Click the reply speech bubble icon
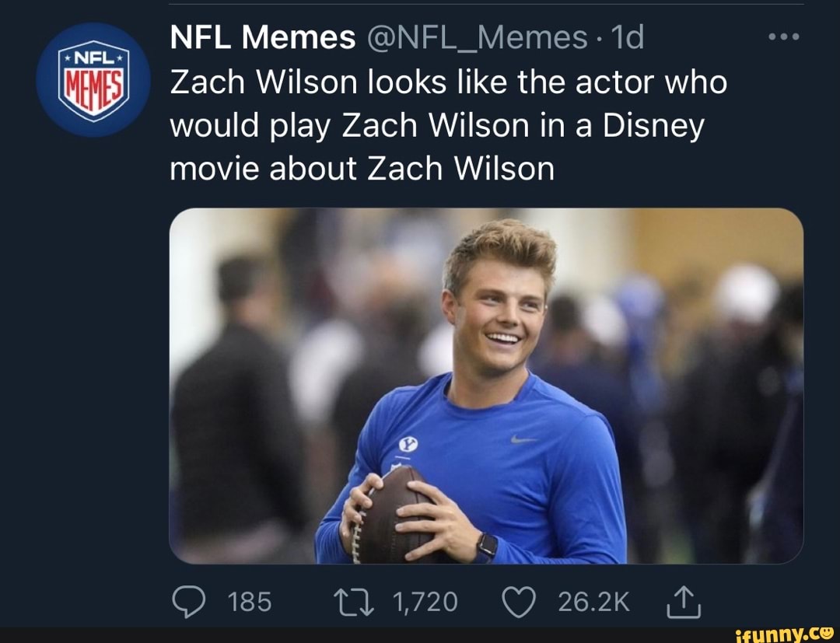The height and width of the screenshot is (643, 840). 187,601
